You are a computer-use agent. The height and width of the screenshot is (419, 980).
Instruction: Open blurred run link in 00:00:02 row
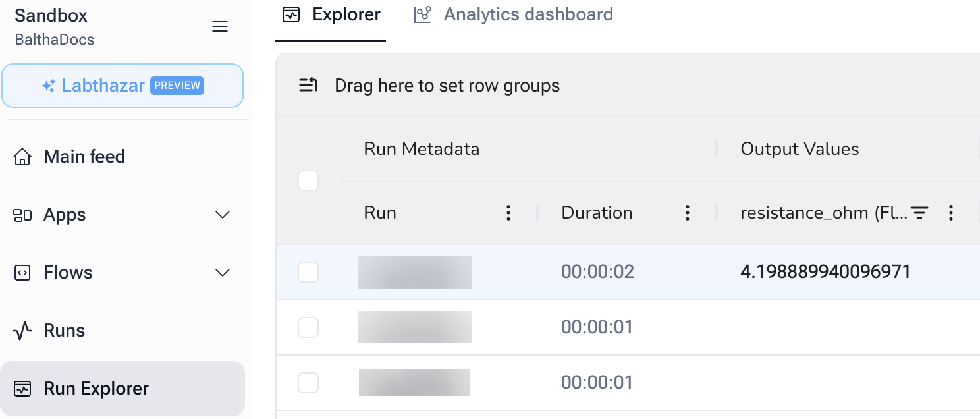415,272
